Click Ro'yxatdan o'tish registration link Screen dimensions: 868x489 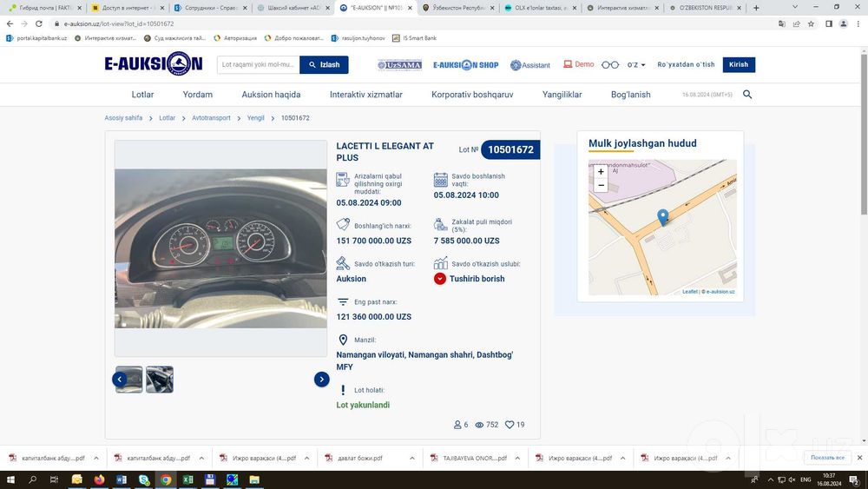(x=686, y=65)
